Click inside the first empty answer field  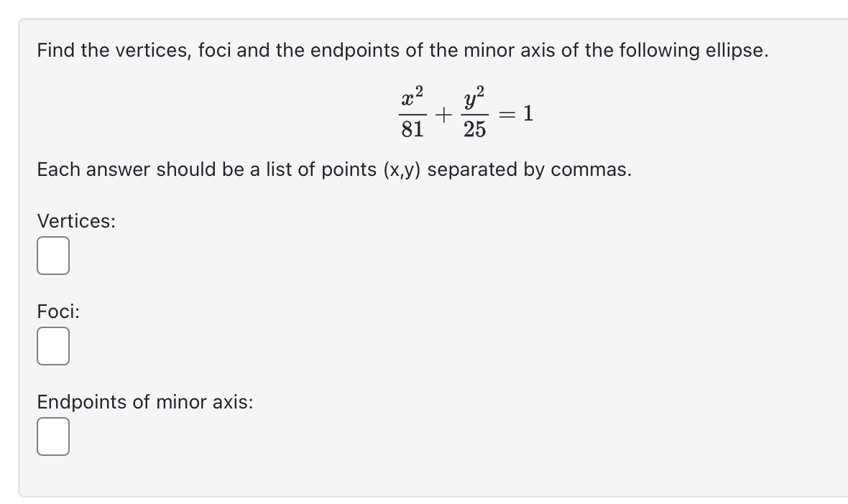pyautogui.click(x=53, y=255)
